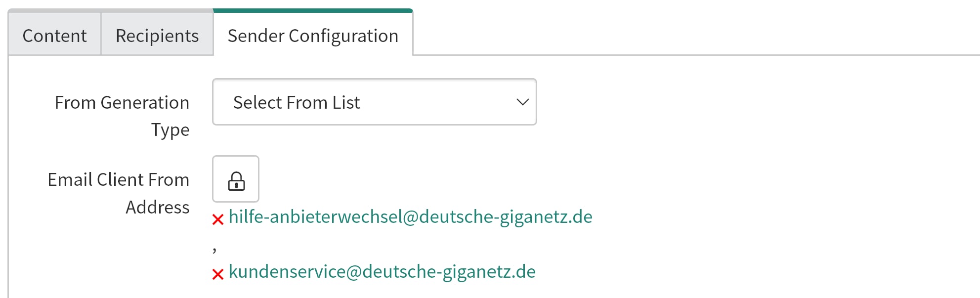Click the chevron arrow in From Generation Type

522,102
